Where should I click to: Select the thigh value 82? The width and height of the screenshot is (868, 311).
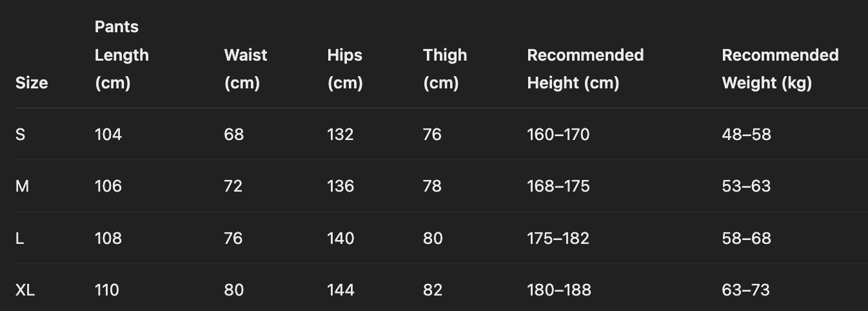click(x=433, y=290)
